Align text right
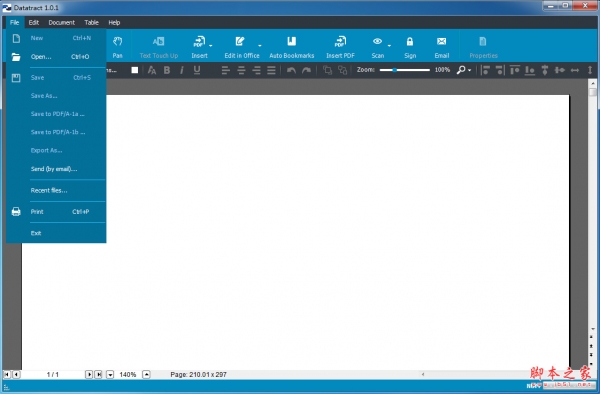 [x=256, y=70]
